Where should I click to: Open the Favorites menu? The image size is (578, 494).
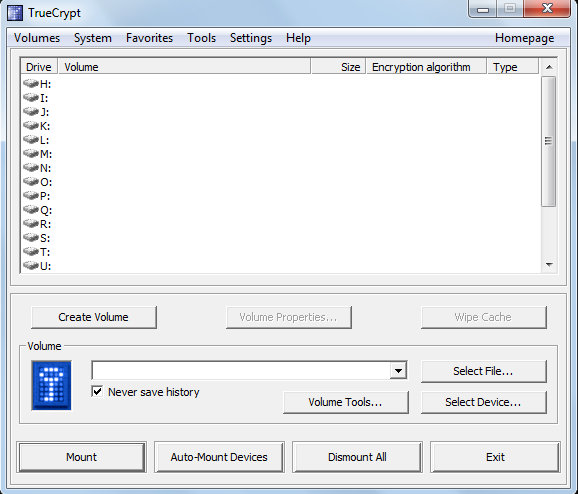pos(149,38)
